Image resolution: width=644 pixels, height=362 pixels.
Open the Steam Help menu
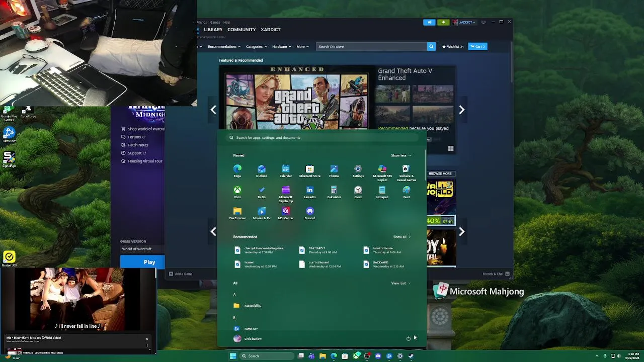click(x=226, y=22)
